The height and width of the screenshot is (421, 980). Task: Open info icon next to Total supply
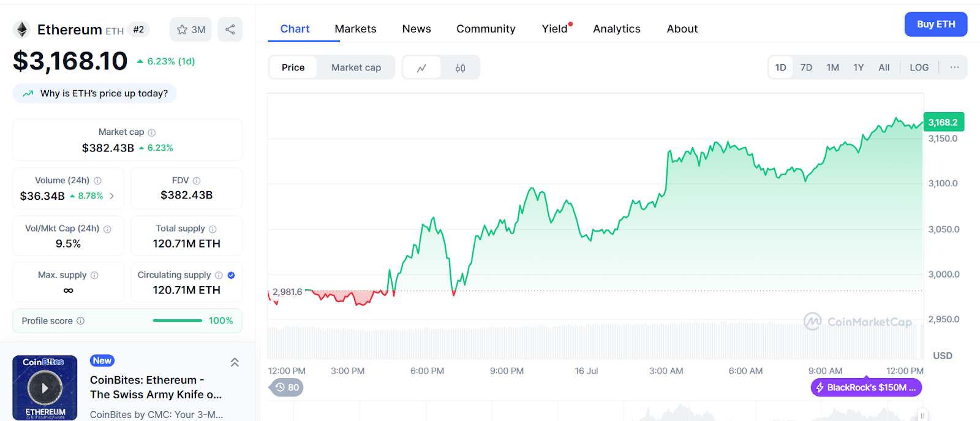213,229
